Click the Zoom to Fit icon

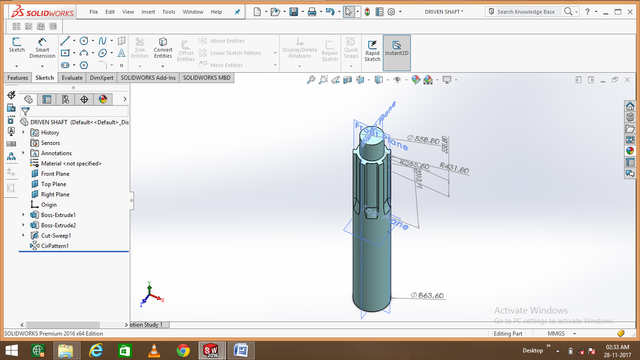pyautogui.click(x=311, y=80)
